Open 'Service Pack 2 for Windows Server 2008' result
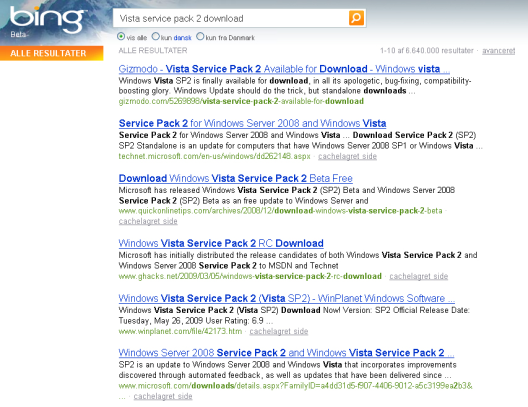Image resolution: width=528 pixels, height=407 pixels. click(x=252, y=123)
